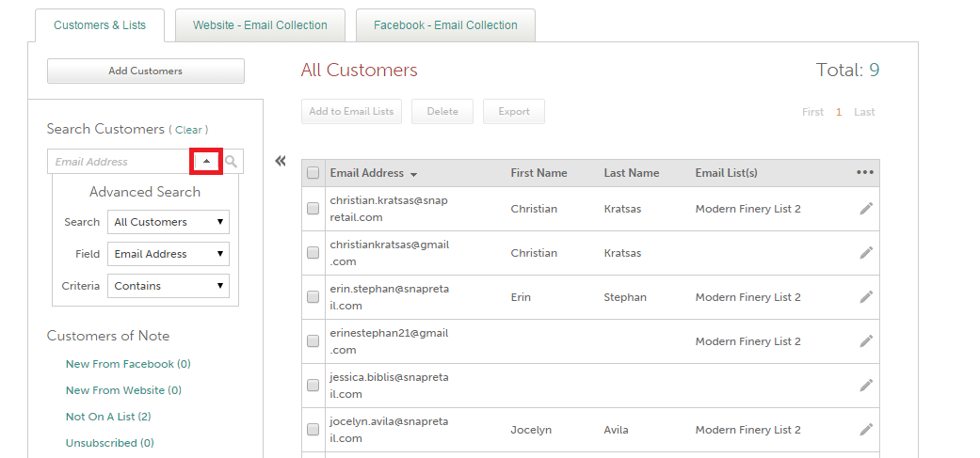Collapse advanced search with arrow toggle
This screenshot has width=980, height=458.
206,162
